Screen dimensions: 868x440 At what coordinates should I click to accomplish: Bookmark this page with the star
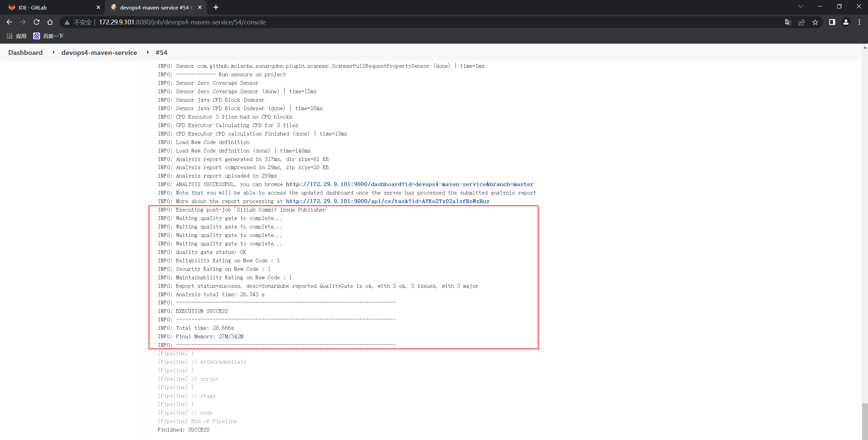815,22
